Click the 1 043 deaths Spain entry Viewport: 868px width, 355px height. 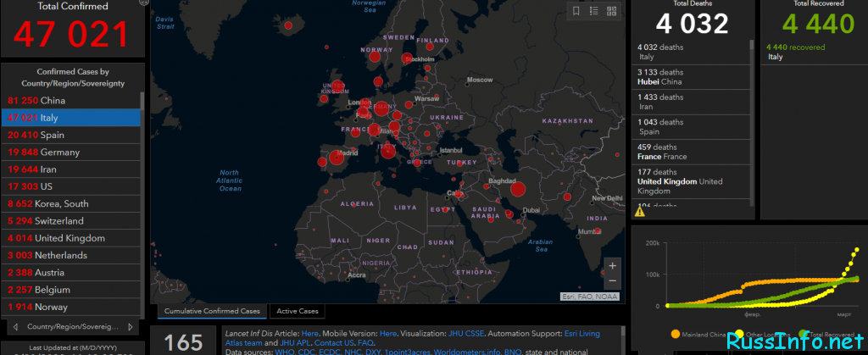point(691,126)
